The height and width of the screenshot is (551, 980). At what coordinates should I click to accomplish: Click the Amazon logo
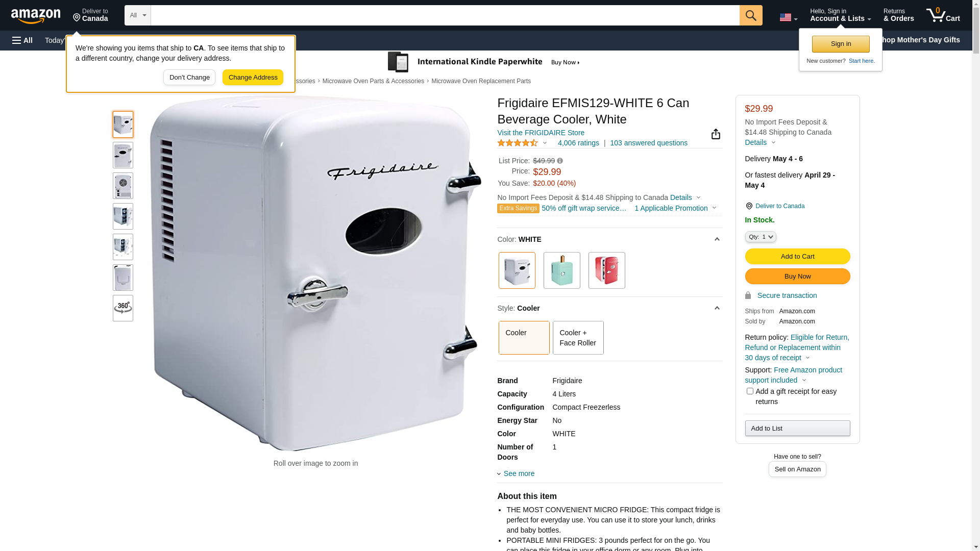(36, 16)
